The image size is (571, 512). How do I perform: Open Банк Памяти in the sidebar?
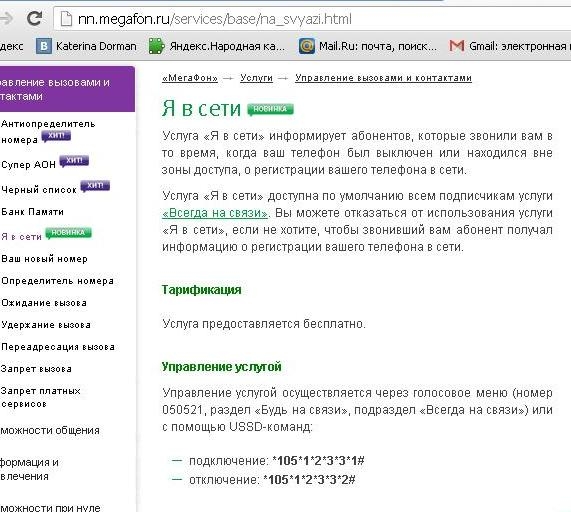32,212
